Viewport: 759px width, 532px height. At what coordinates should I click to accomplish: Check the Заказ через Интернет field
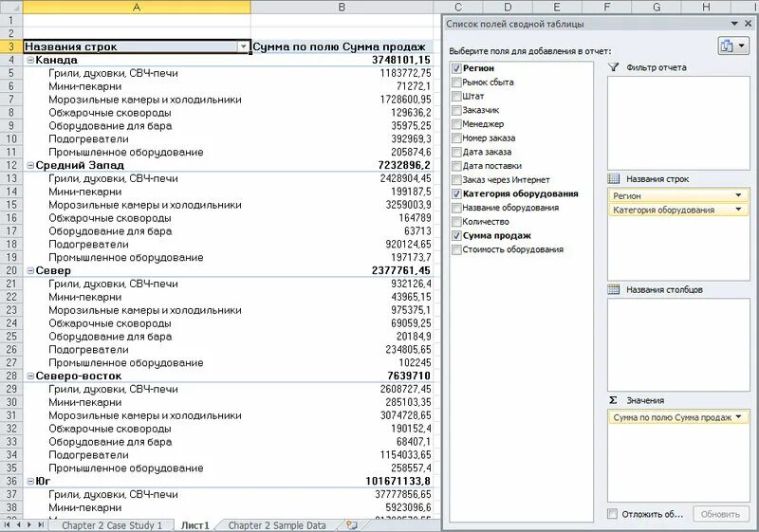click(456, 180)
